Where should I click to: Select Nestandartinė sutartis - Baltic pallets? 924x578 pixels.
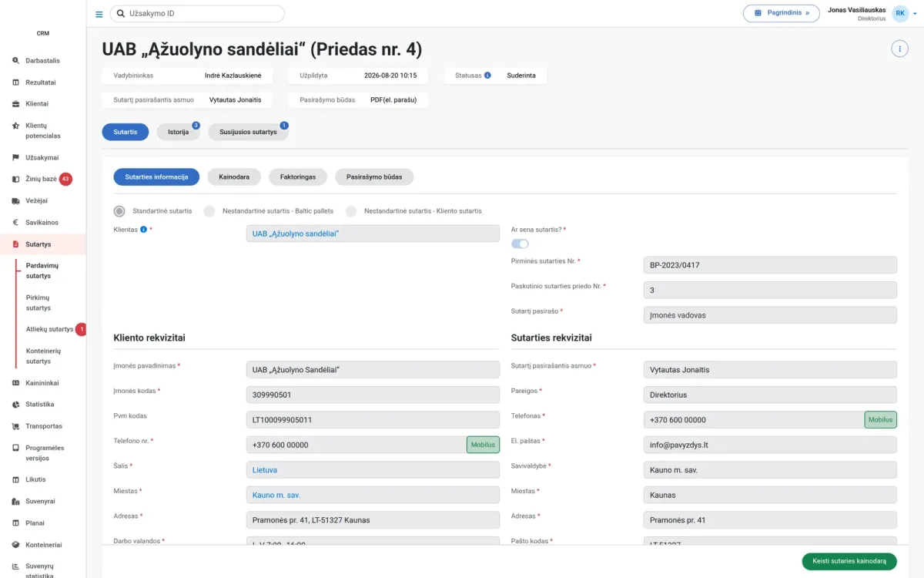[209, 211]
